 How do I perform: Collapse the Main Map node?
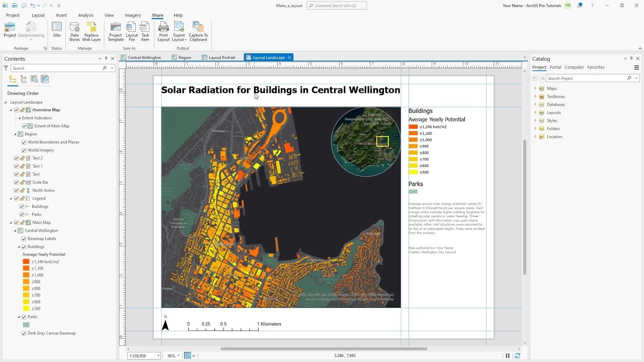[11, 223]
